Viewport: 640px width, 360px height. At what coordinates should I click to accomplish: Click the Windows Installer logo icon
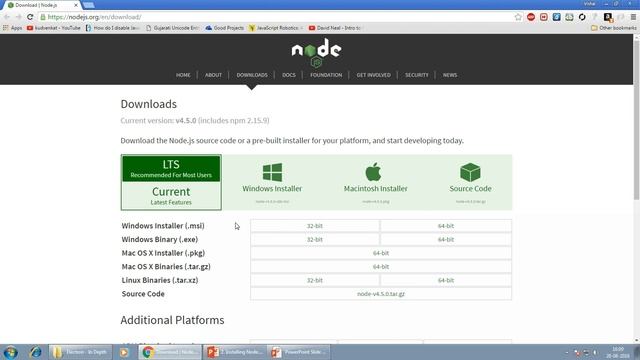[x=272, y=172]
